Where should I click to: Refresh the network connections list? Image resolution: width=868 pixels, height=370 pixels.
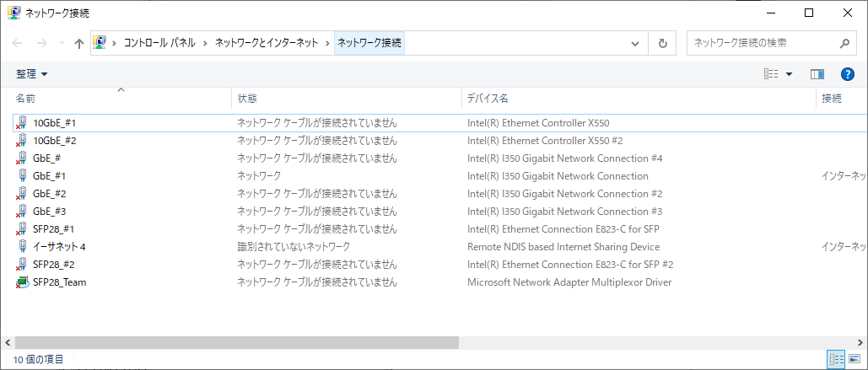(663, 43)
